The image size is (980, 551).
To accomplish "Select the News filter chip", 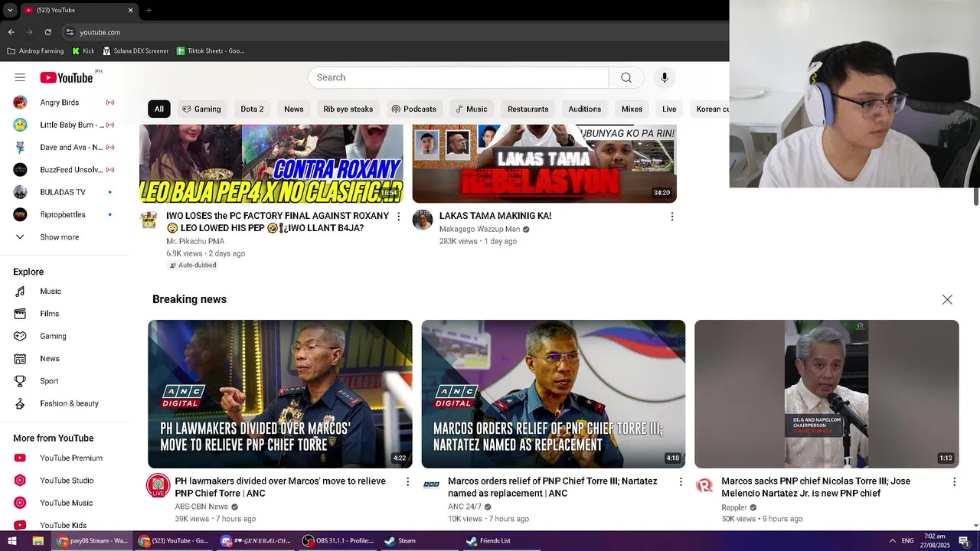I will (294, 109).
